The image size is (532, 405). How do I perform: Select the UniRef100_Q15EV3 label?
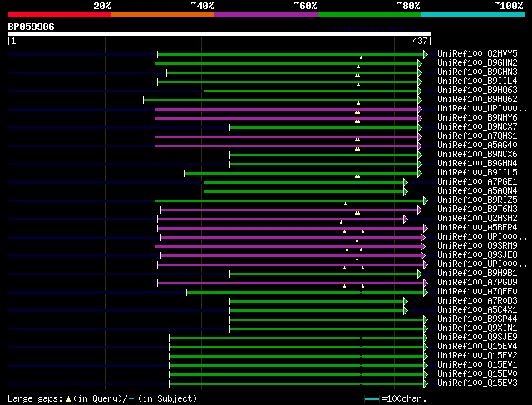(x=477, y=383)
